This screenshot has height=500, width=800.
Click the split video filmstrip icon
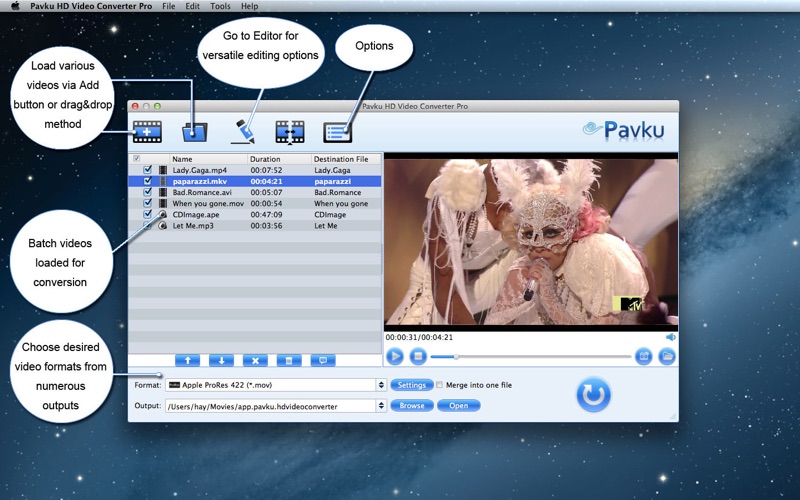click(x=290, y=132)
